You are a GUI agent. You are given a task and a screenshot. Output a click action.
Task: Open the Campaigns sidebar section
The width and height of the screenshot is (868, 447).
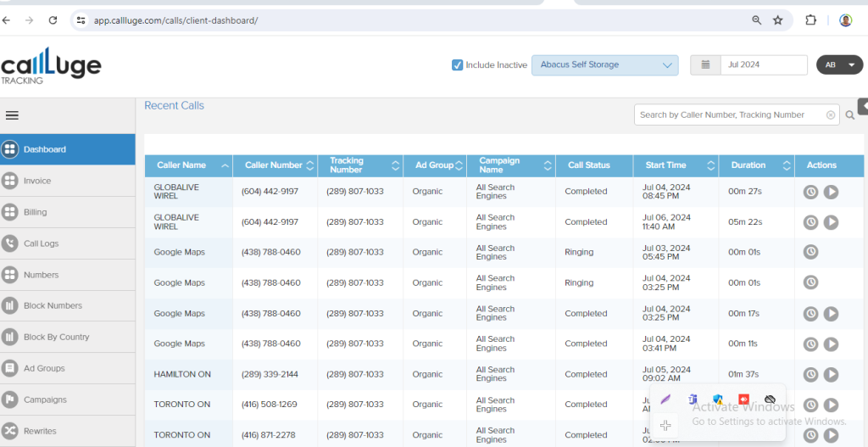tap(45, 400)
